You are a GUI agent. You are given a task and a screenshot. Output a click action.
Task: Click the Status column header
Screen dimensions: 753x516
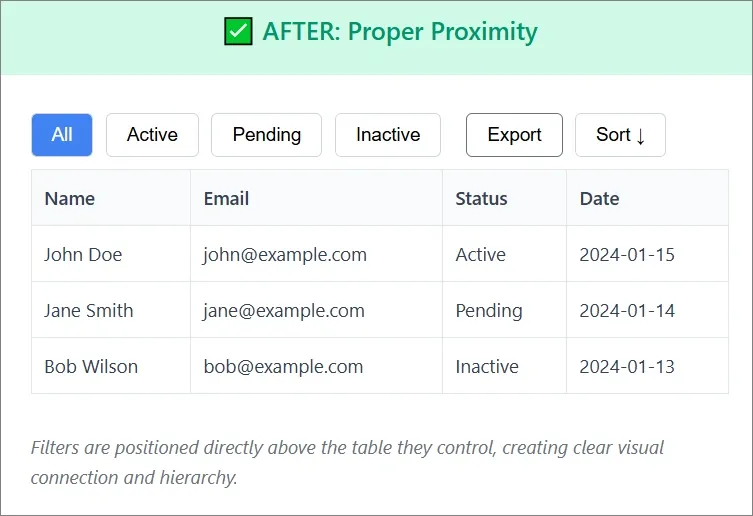481,199
